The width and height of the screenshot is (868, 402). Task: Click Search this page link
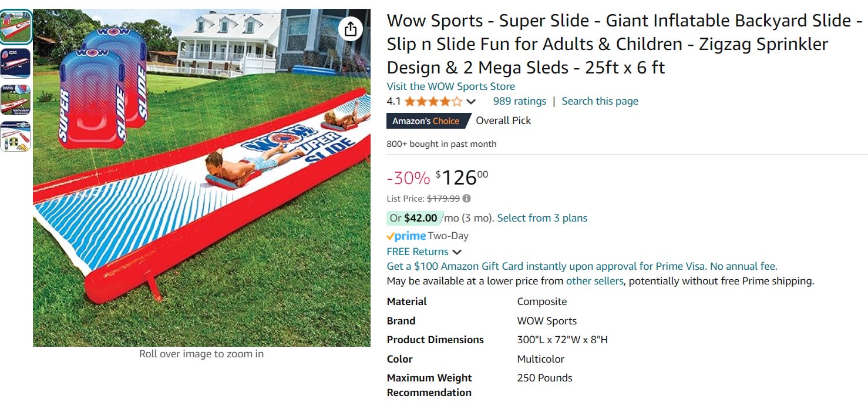click(x=600, y=101)
